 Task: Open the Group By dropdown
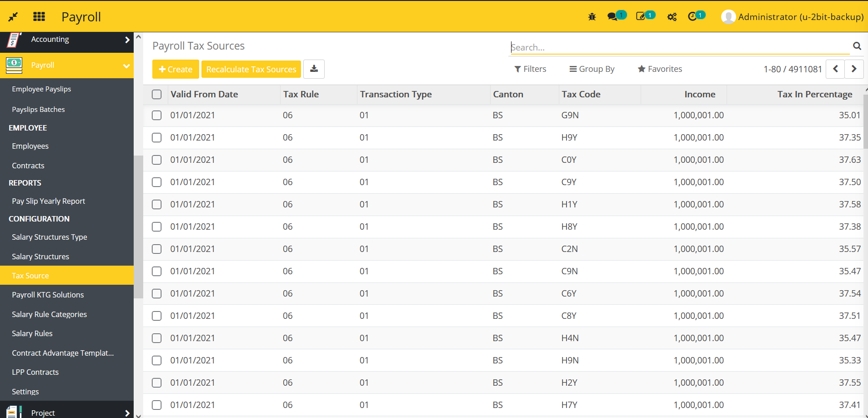pyautogui.click(x=592, y=69)
